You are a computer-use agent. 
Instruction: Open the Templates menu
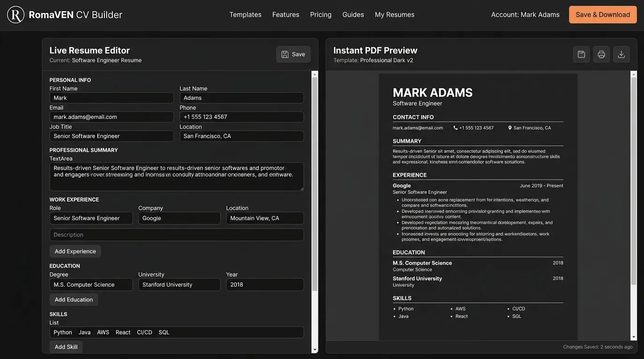245,14
